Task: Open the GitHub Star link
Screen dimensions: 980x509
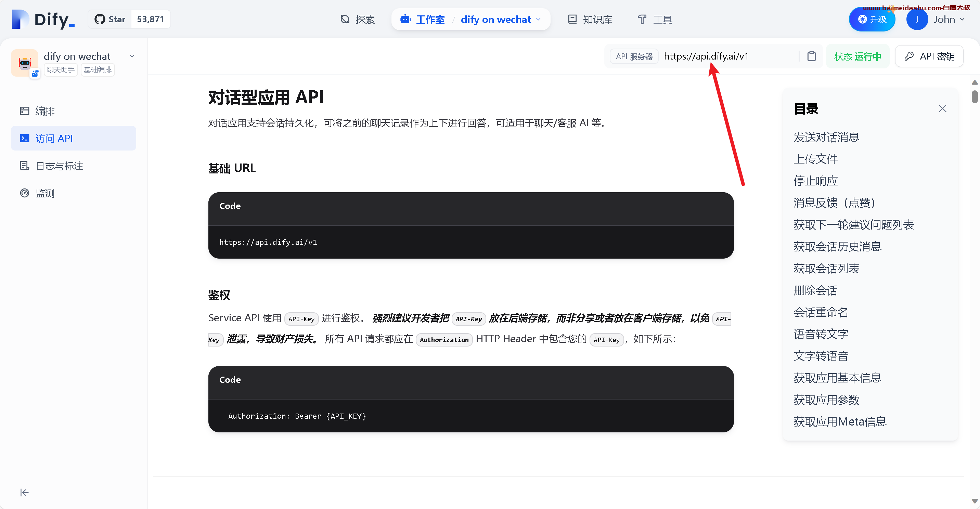Action: [110, 19]
